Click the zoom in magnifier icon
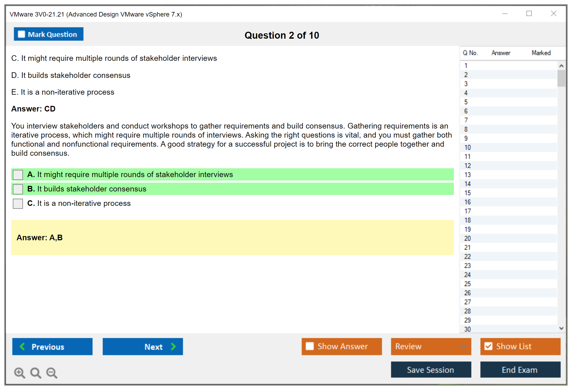The width and height of the screenshot is (574, 392). point(19,373)
